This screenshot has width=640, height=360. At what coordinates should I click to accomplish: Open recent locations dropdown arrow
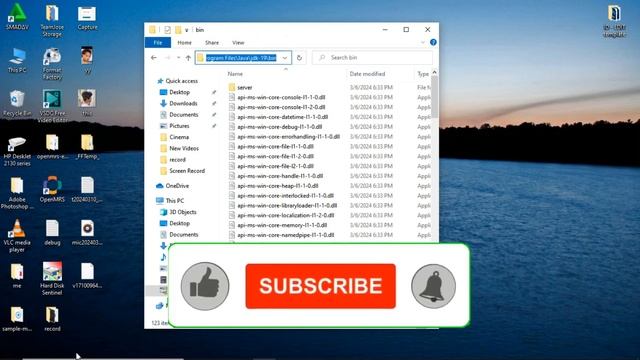tap(178, 58)
